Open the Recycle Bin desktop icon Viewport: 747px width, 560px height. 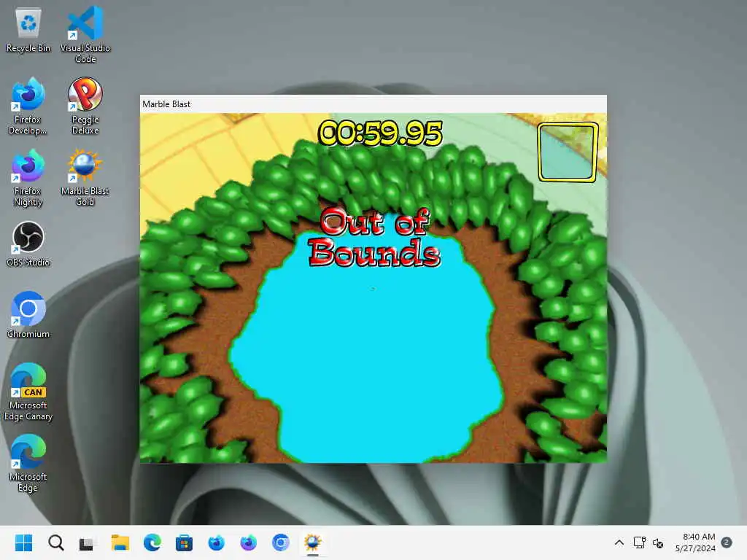tap(28, 31)
